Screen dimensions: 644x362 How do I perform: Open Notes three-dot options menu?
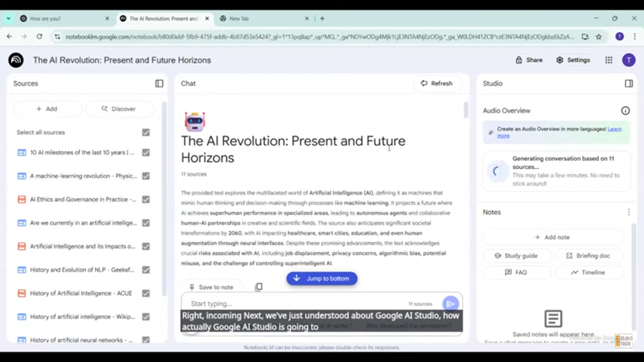[x=628, y=212]
